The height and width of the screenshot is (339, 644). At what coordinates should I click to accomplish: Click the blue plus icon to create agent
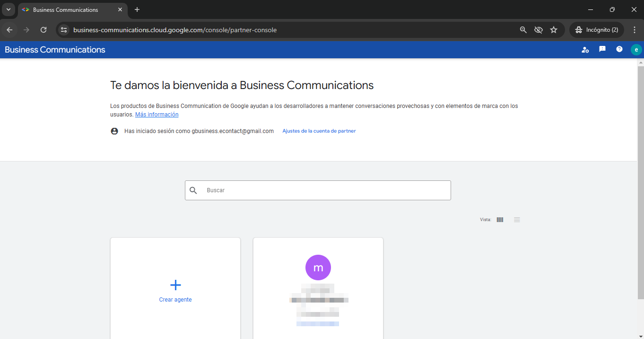tap(175, 285)
